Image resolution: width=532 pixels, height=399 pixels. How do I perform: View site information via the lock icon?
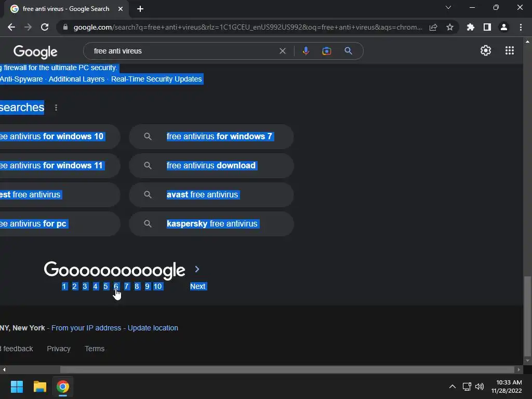tap(65, 27)
